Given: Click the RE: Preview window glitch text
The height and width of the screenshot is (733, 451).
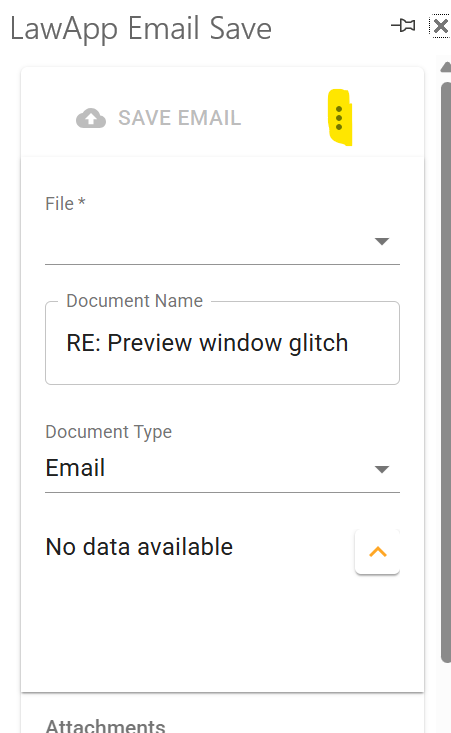Looking at the screenshot, I should point(208,343).
